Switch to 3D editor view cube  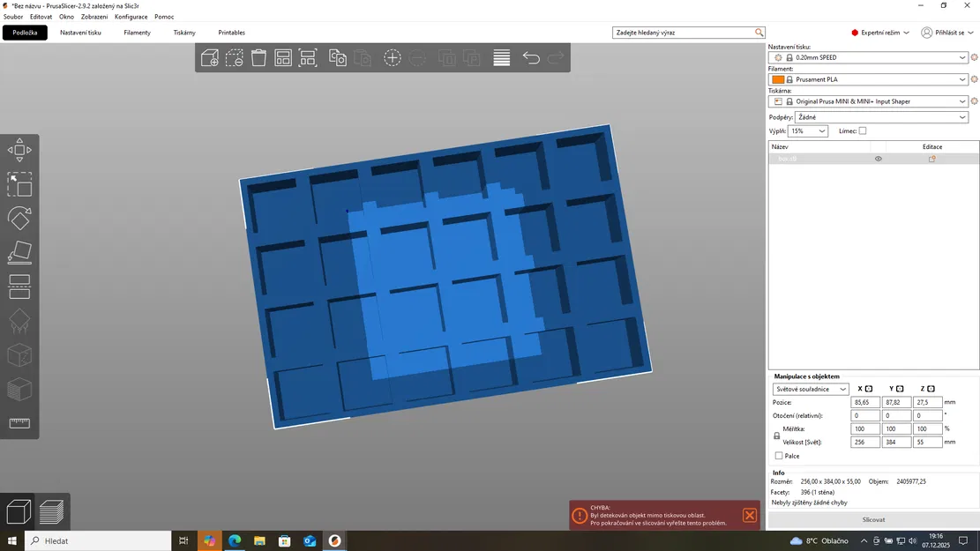[19, 511]
